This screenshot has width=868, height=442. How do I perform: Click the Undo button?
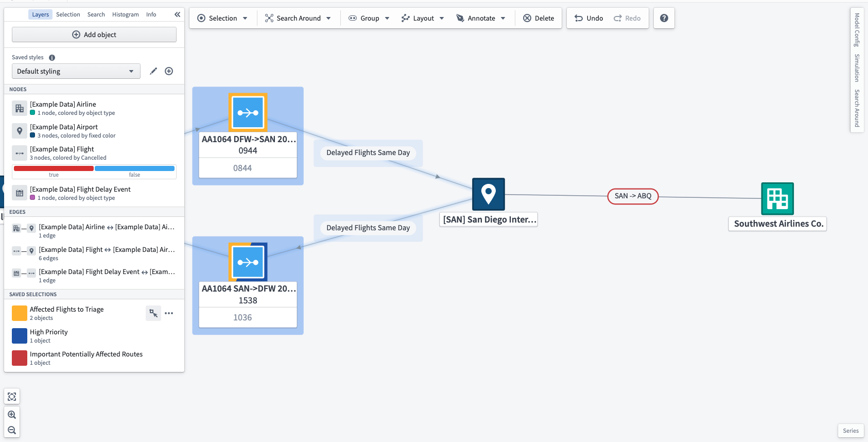(x=589, y=18)
